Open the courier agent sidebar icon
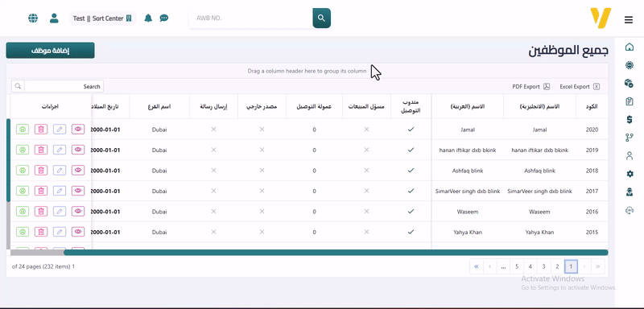Screen dimensions: 644x309 tap(630, 192)
